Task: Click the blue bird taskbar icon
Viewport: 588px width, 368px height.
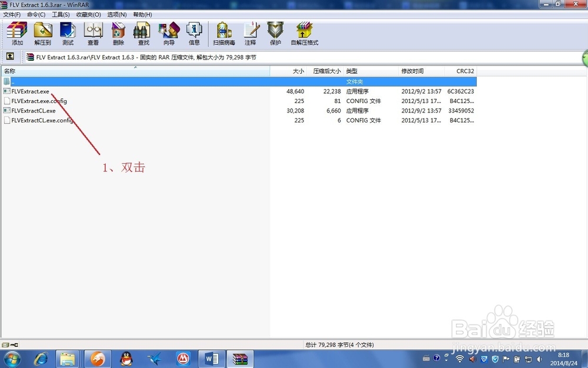Action: click(x=155, y=359)
